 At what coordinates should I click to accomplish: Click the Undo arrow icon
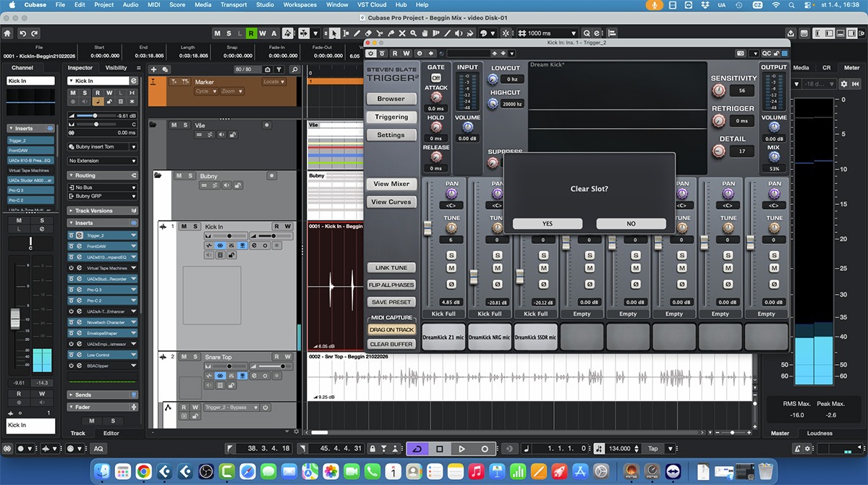23,33
